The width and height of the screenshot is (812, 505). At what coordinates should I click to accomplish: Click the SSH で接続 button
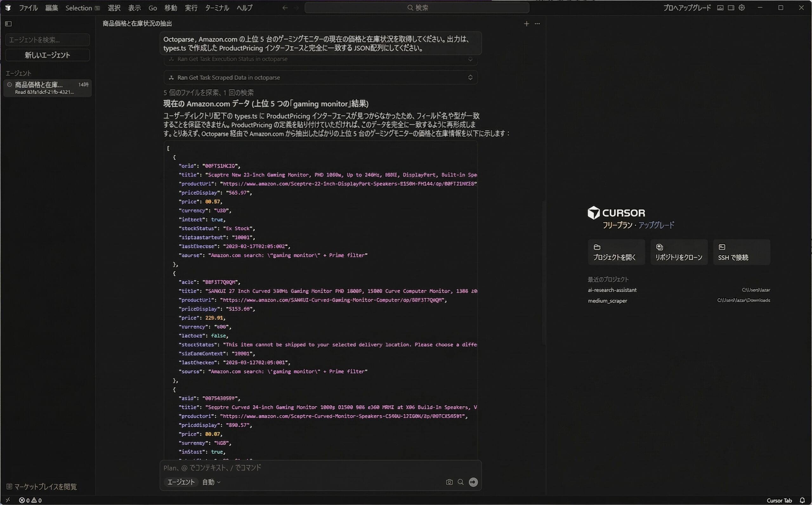(x=742, y=252)
